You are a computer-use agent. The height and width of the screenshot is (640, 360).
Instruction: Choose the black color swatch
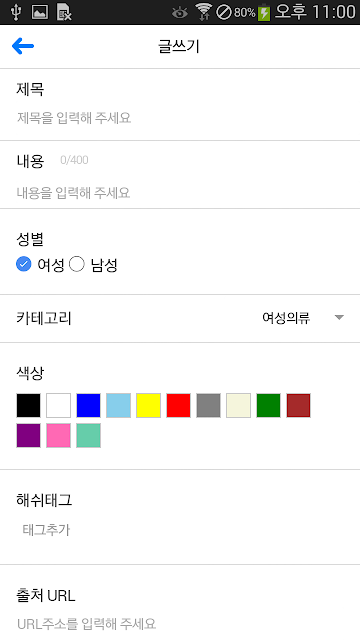tap(29, 405)
